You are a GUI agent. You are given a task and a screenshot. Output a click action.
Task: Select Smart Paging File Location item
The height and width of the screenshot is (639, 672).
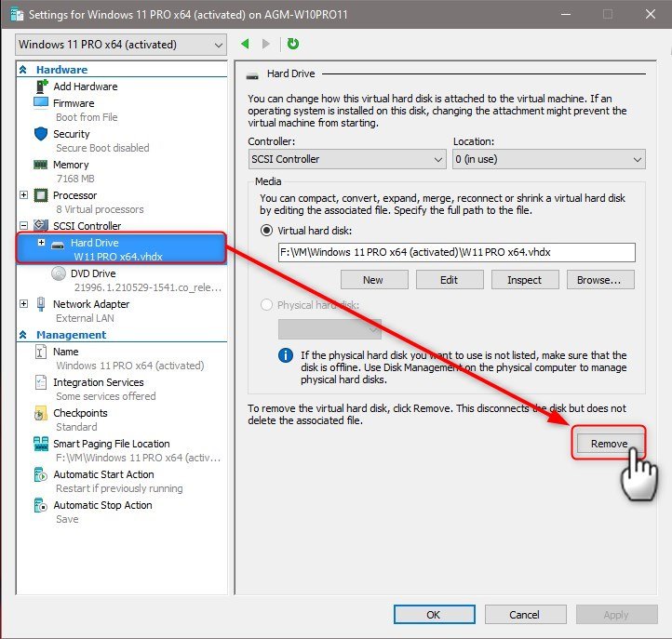pyautogui.click(x=112, y=444)
